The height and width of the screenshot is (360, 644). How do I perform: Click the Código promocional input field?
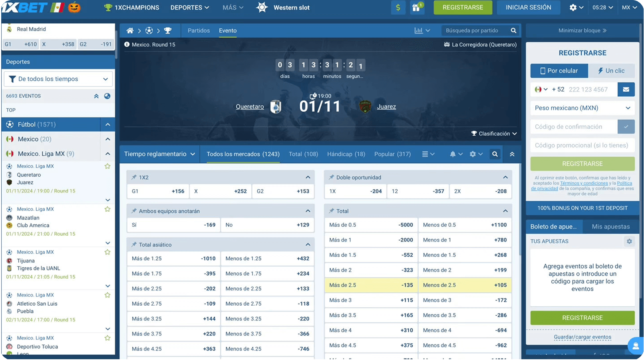tap(582, 146)
